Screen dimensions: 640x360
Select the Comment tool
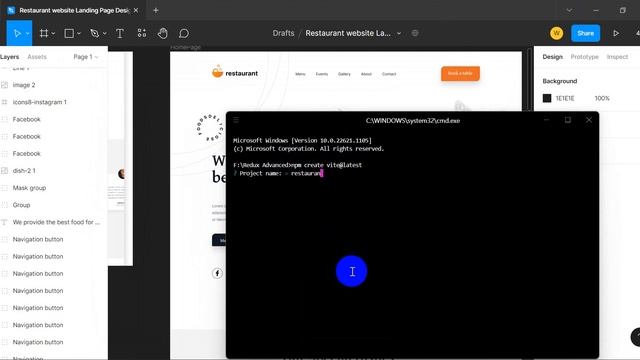(x=184, y=33)
